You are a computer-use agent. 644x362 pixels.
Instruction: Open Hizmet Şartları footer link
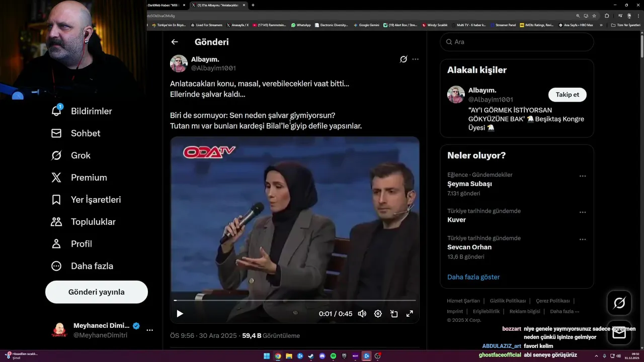coord(463,301)
